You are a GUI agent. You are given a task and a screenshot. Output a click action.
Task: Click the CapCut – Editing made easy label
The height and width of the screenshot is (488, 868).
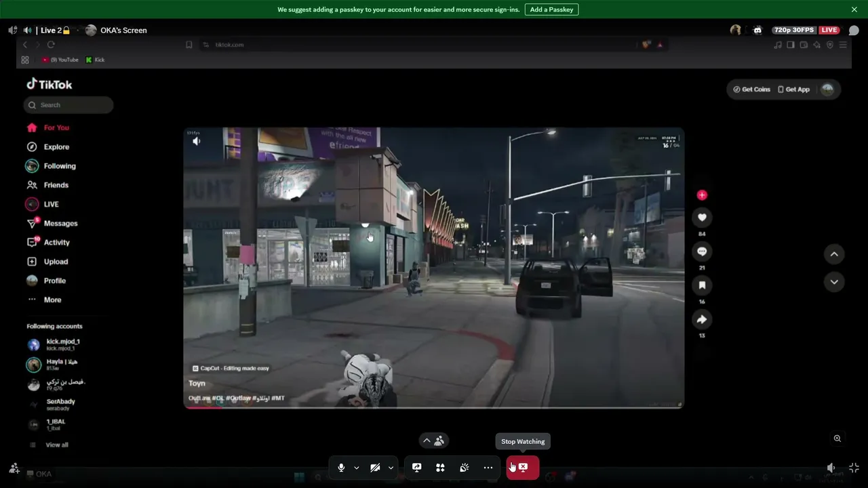click(231, 368)
